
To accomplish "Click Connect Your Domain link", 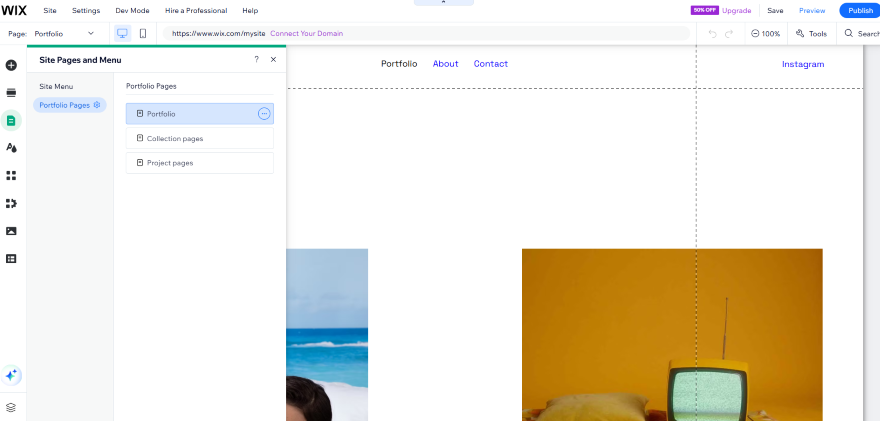I will coord(306,34).
